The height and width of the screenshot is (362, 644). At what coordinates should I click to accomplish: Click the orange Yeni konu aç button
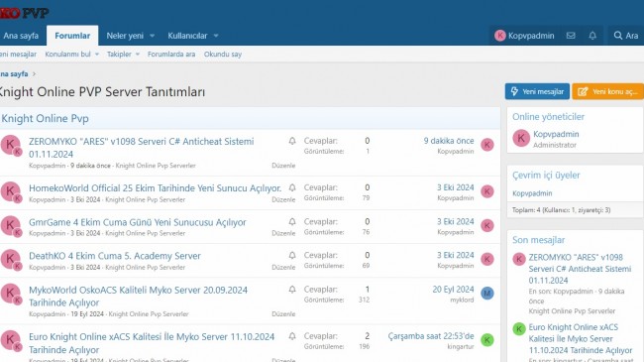tap(608, 91)
